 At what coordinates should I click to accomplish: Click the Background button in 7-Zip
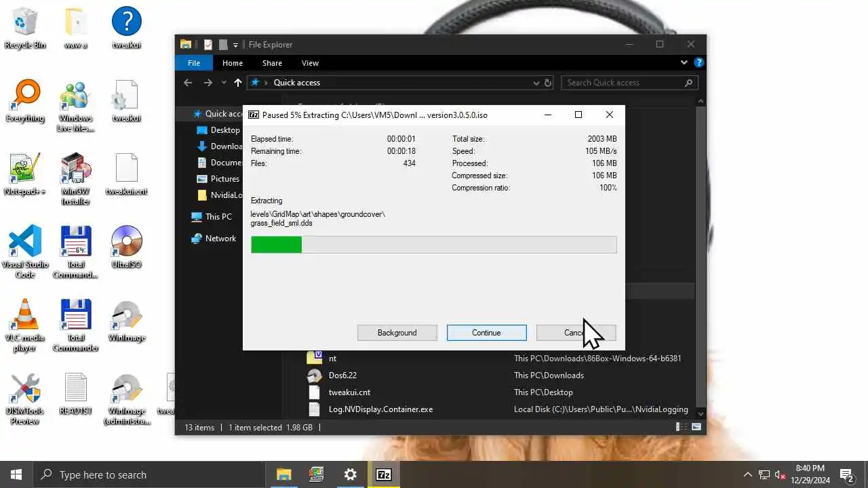pos(397,333)
